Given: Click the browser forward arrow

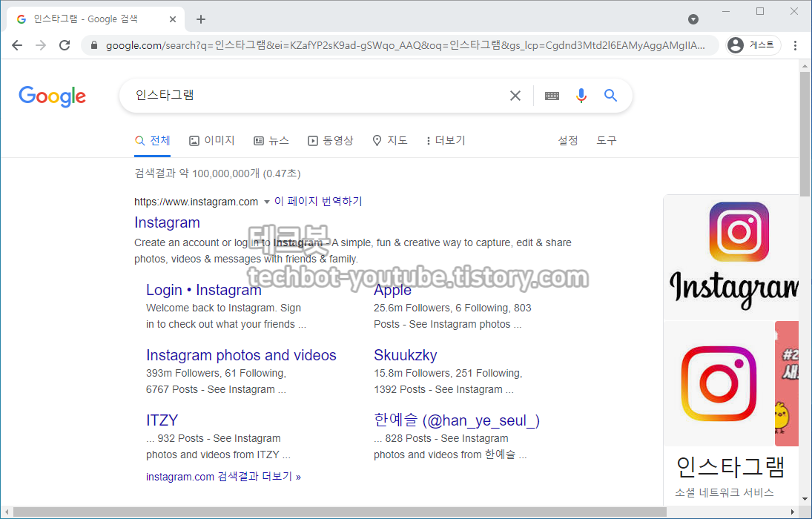Looking at the screenshot, I should coord(41,45).
